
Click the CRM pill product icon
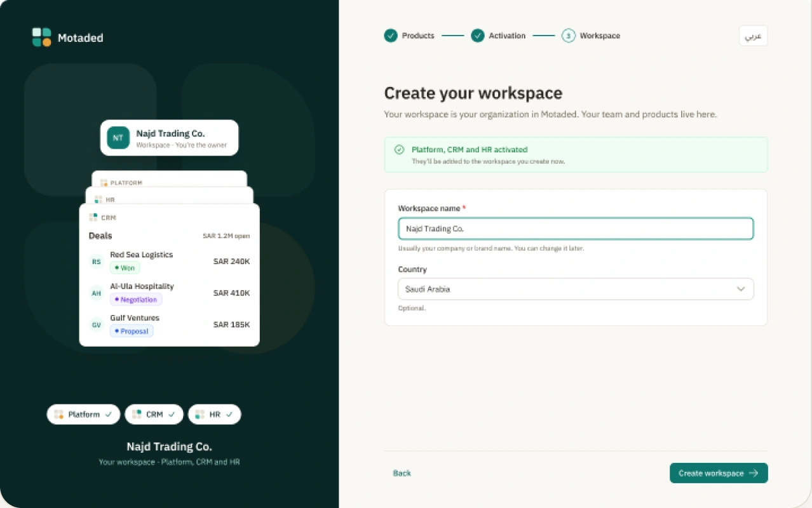(137, 414)
